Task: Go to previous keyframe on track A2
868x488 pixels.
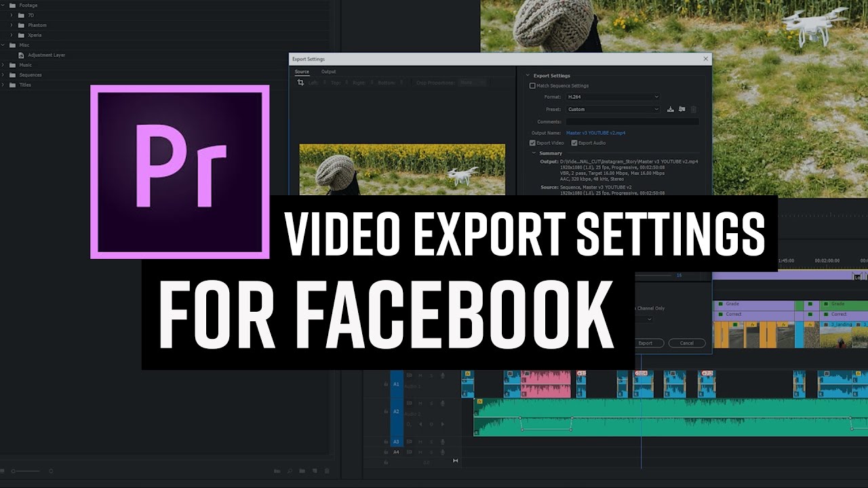Action: point(420,425)
